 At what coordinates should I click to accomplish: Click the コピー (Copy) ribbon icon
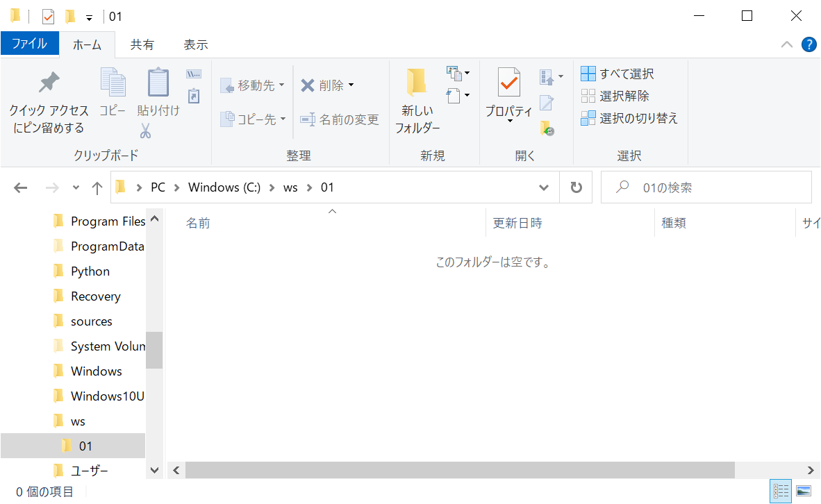click(x=113, y=82)
